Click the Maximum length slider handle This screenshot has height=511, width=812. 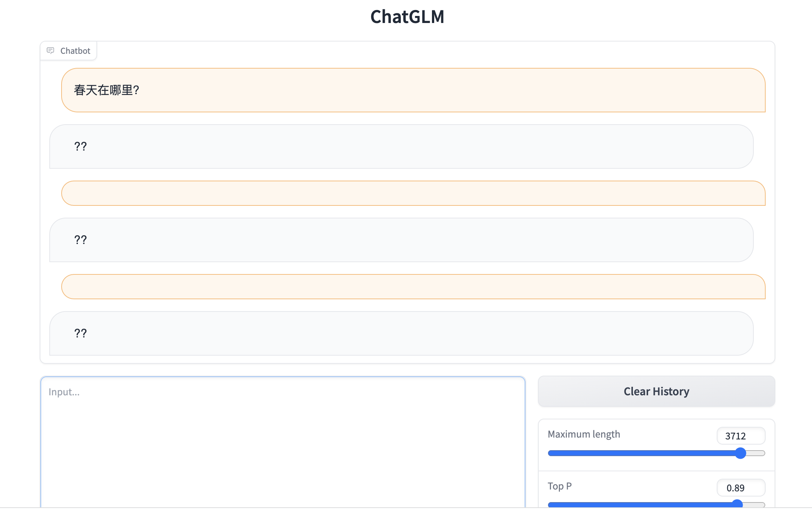pyautogui.click(x=740, y=453)
